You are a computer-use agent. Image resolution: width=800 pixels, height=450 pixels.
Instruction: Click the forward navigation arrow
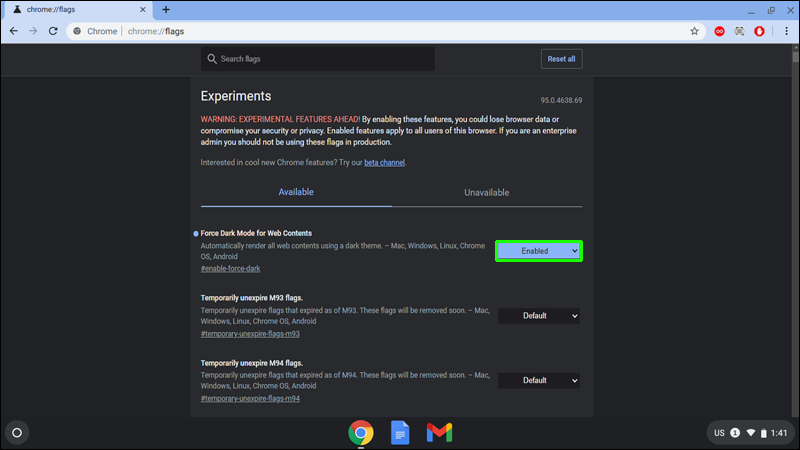tap(33, 31)
